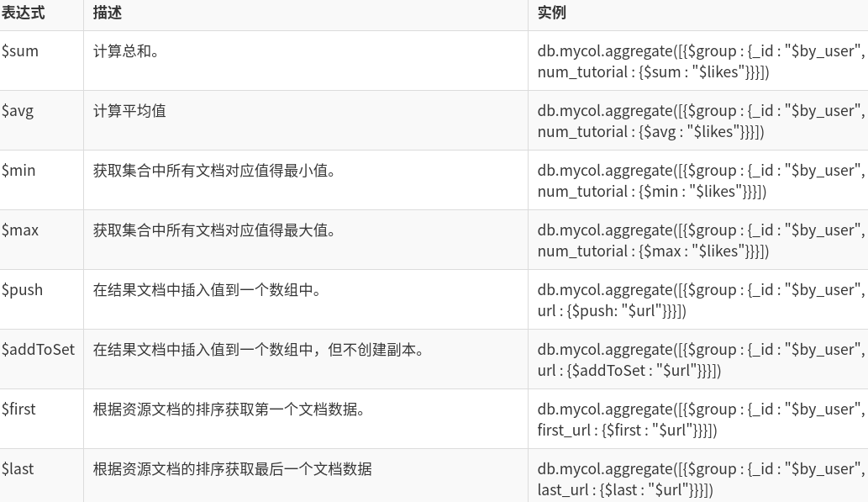The height and width of the screenshot is (502, 868).
Task: Select the $push expression cell
Action: [22, 290]
